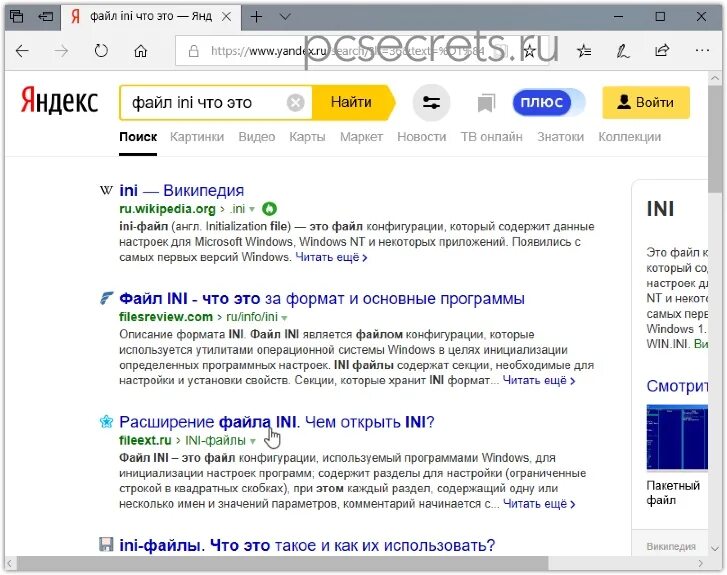Click the 'Смотрите' heading link in panel
Viewport: 727px width, 575px height.
click(677, 386)
